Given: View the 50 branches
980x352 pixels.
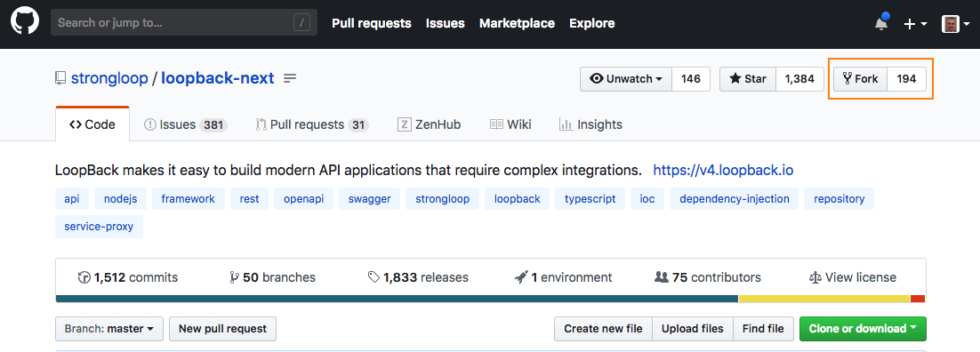Looking at the screenshot, I should coord(272,277).
